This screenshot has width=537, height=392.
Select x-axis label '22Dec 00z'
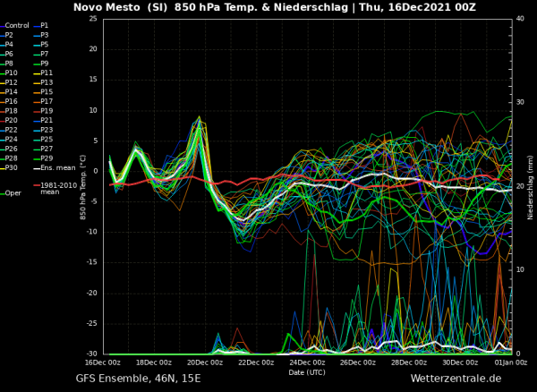click(x=257, y=362)
